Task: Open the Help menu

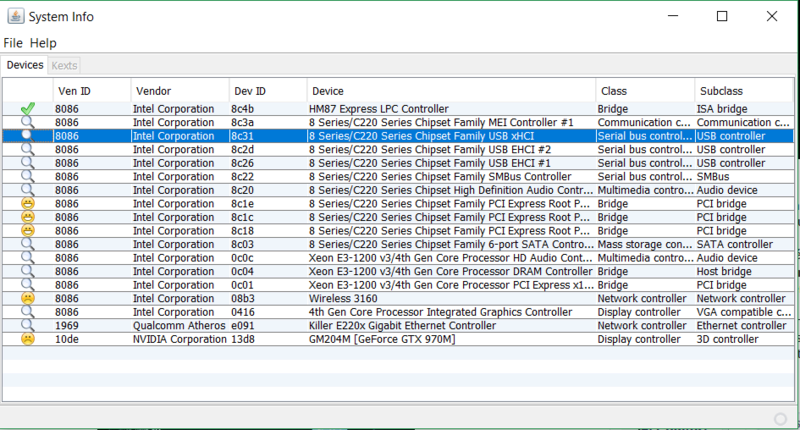Action: point(43,43)
